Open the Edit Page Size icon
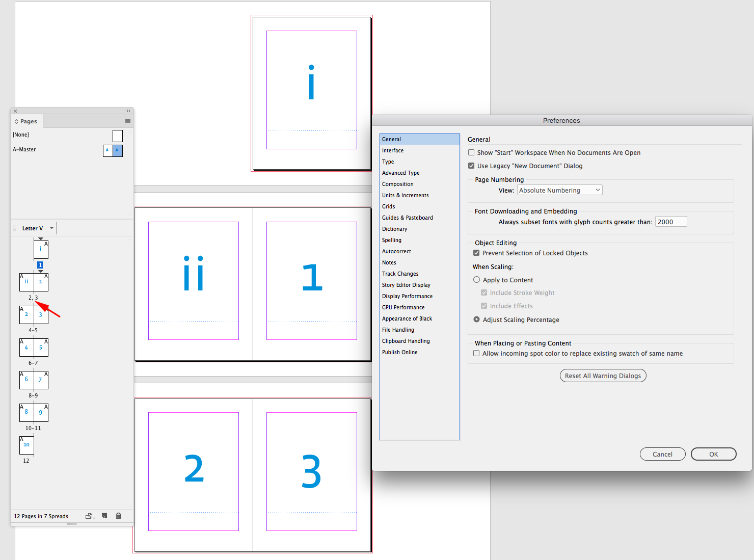 [x=89, y=516]
